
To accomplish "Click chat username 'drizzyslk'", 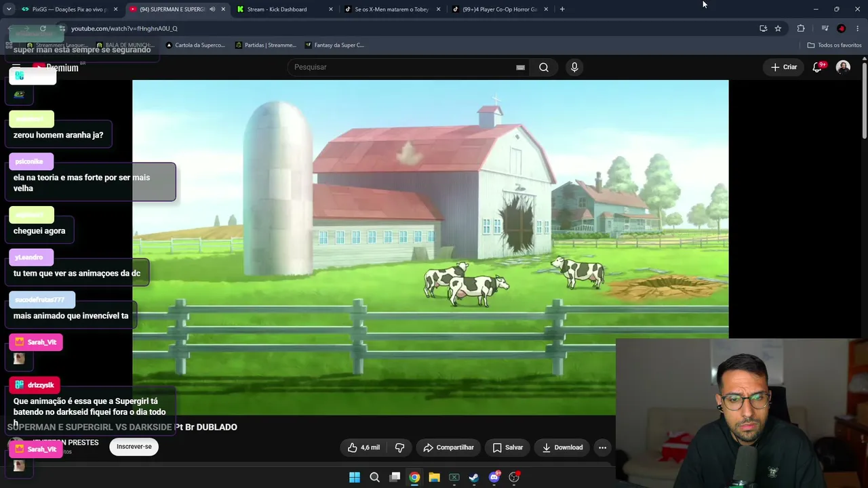I will [x=41, y=385].
